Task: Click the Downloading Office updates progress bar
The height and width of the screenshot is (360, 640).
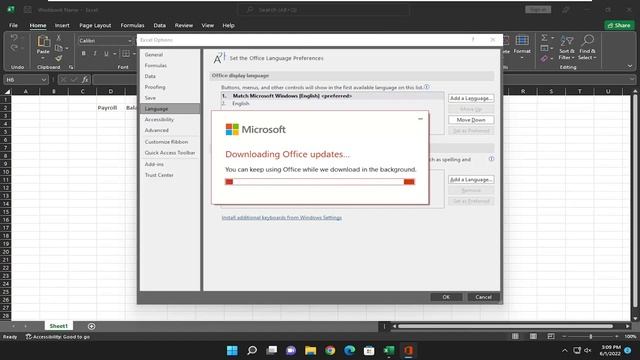Action: [x=320, y=182]
